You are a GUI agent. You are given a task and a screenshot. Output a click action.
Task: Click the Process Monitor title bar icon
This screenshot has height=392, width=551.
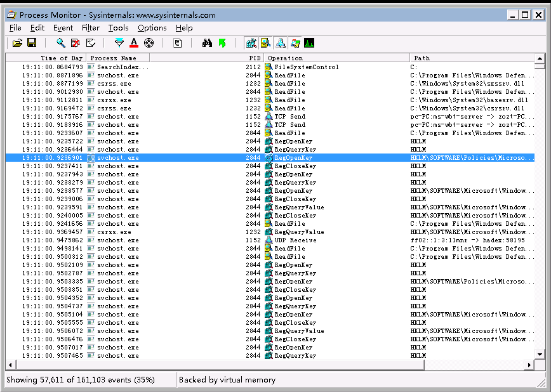pos(11,15)
